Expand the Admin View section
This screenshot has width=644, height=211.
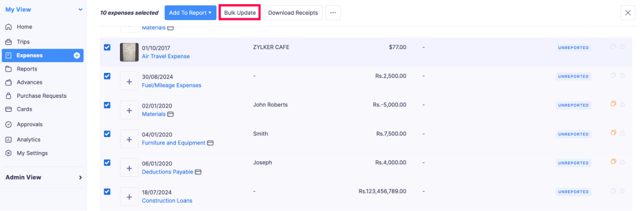tap(80, 177)
